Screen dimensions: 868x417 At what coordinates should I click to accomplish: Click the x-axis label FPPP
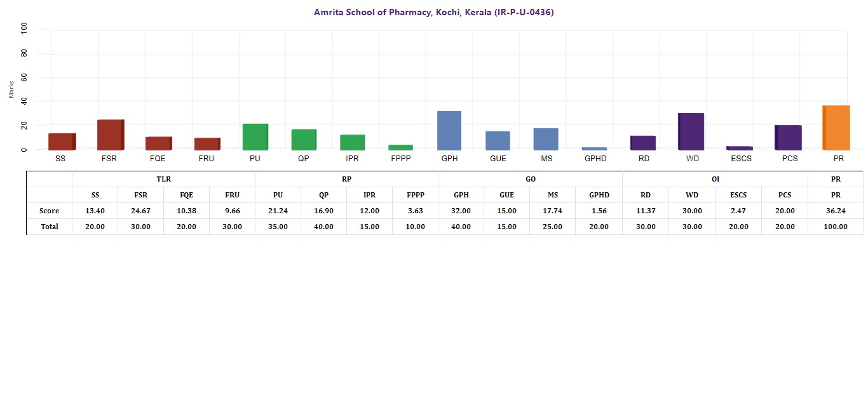pos(400,159)
